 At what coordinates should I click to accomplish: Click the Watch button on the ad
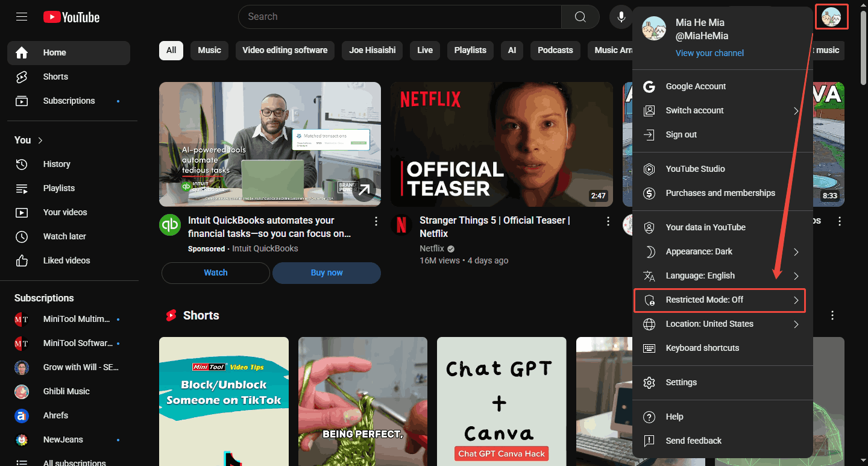tap(216, 273)
